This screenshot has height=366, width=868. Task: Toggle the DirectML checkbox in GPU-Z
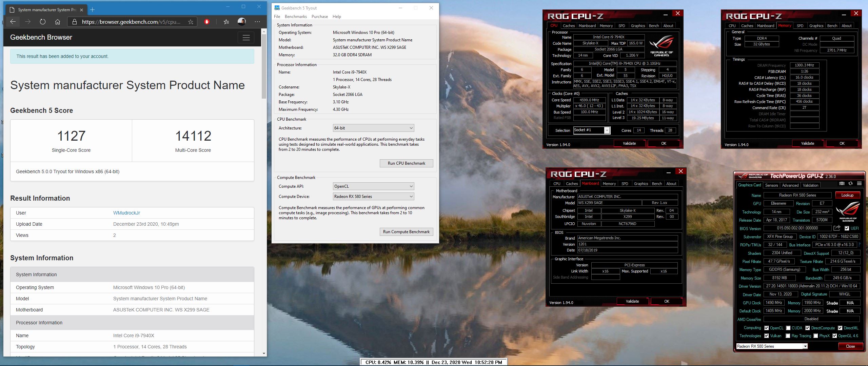(840, 328)
